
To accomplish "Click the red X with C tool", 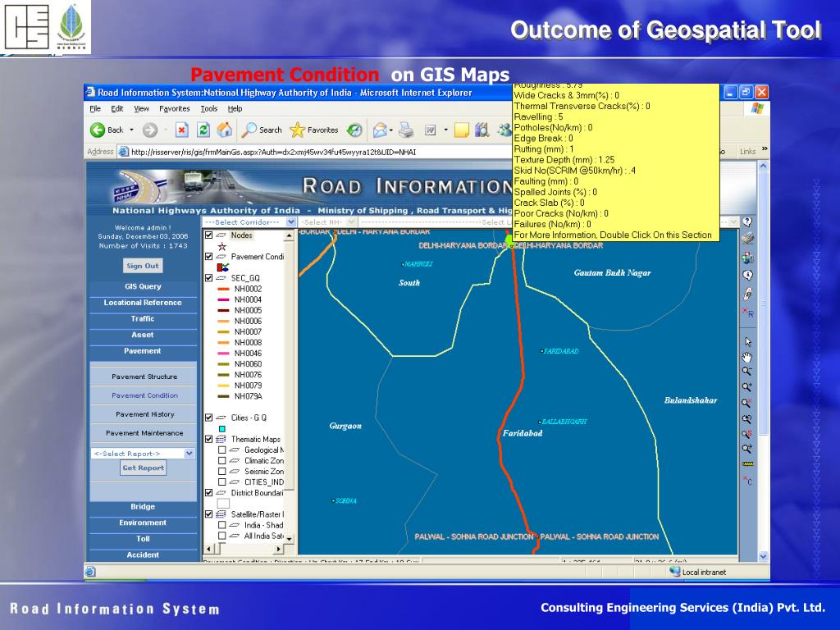I will (748, 481).
